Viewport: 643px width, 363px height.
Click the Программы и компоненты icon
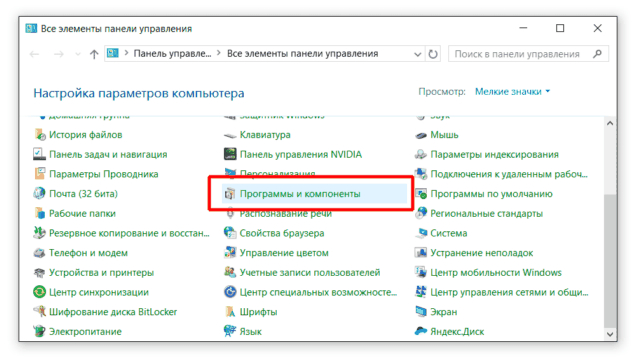230,194
